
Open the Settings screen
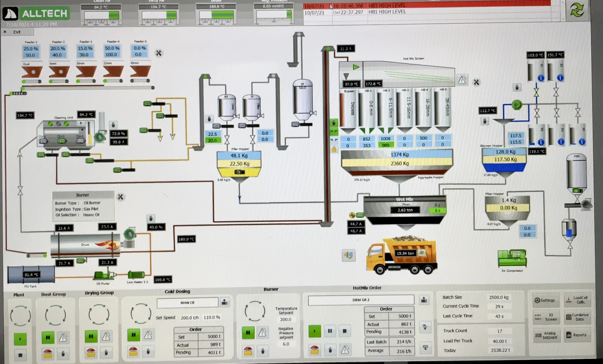coord(546,300)
